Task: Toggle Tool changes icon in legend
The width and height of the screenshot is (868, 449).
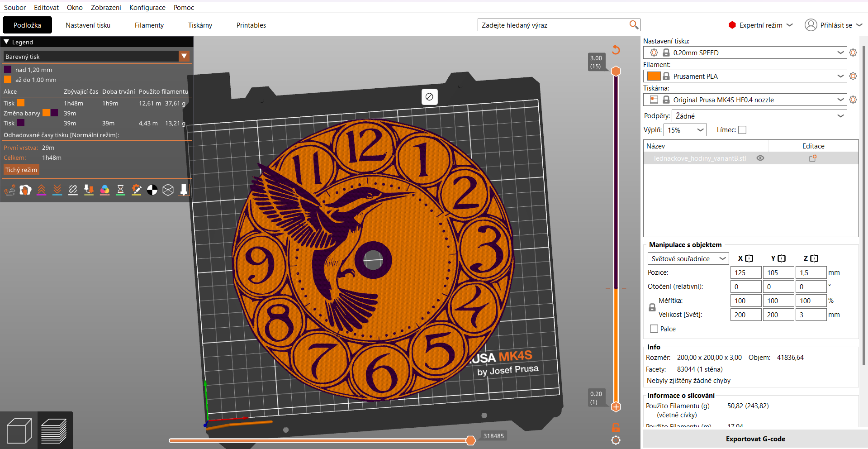Action: click(89, 190)
